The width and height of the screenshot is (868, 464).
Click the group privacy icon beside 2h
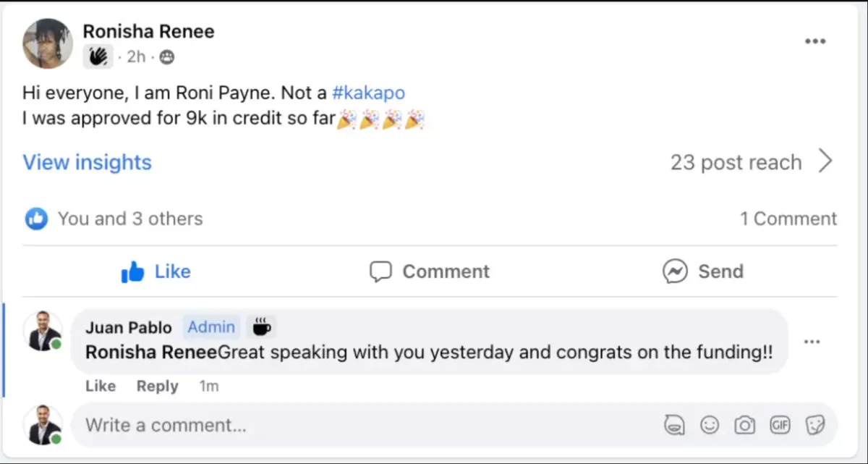[167, 56]
